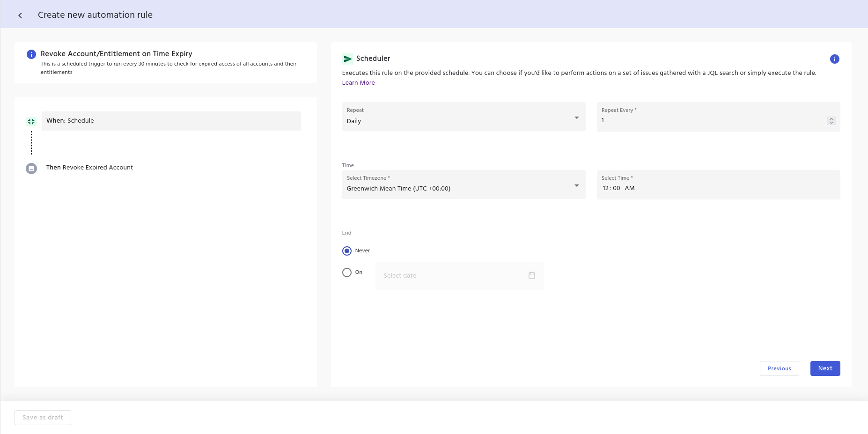
Task: Open the Scheduler info icon at top right
Action: coord(834,59)
